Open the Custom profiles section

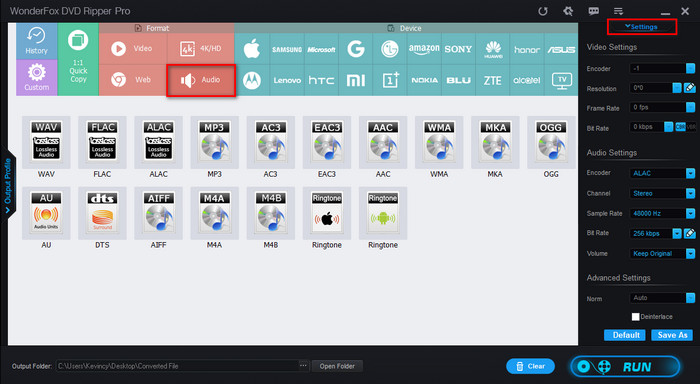(x=37, y=78)
